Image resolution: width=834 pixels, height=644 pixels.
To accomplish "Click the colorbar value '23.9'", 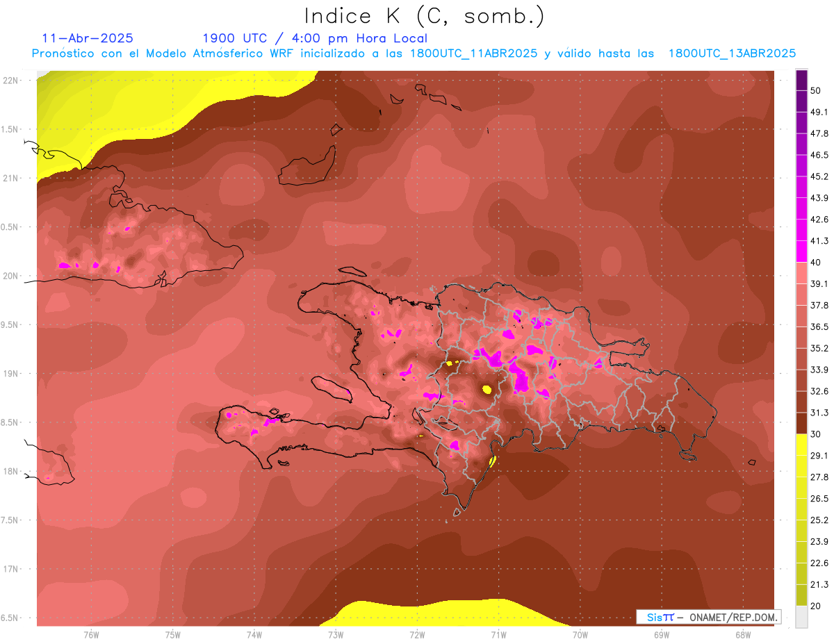I will click(819, 542).
